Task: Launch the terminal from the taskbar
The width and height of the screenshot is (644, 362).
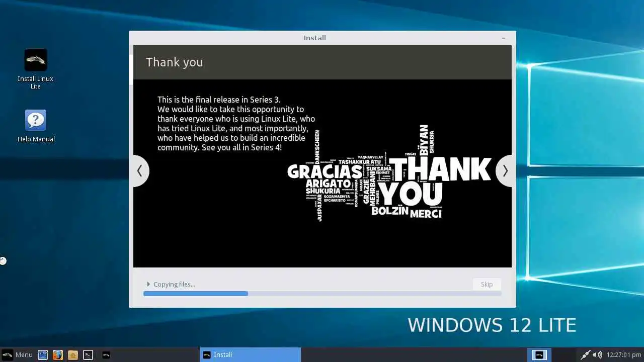Action: [x=88, y=354]
